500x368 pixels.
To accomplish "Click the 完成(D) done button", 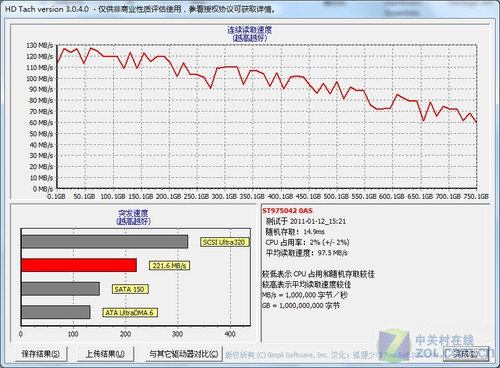I will (x=466, y=354).
